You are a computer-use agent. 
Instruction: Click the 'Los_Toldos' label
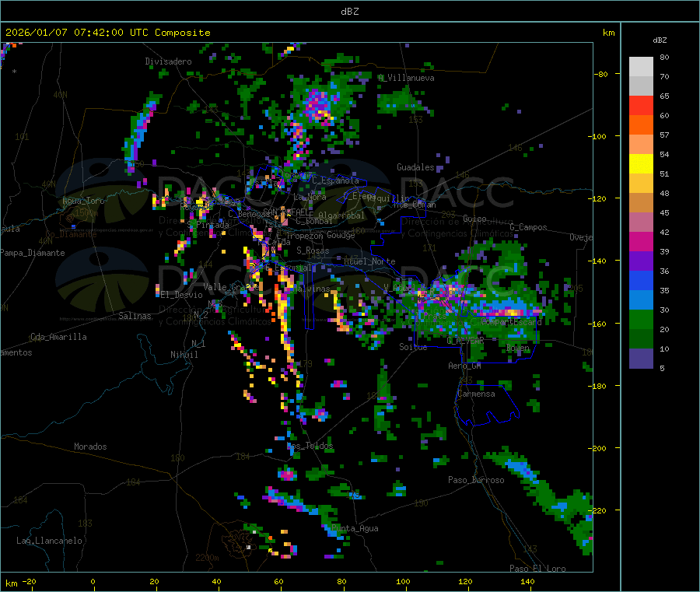(310, 446)
